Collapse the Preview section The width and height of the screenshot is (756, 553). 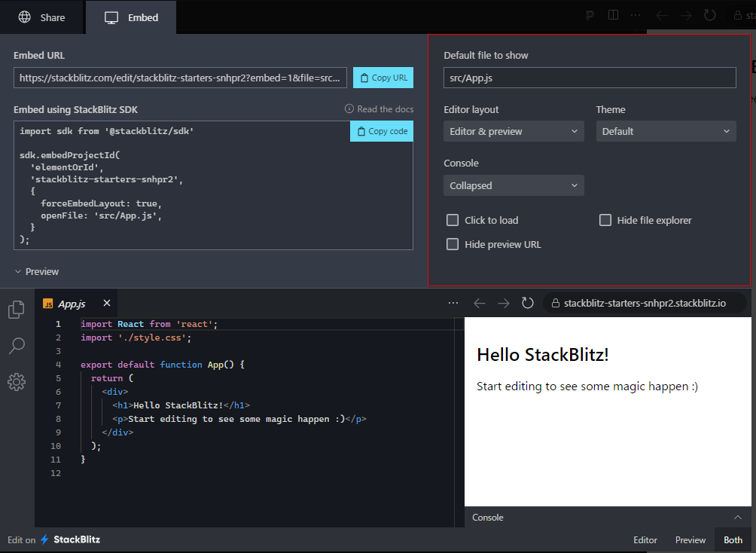37,272
